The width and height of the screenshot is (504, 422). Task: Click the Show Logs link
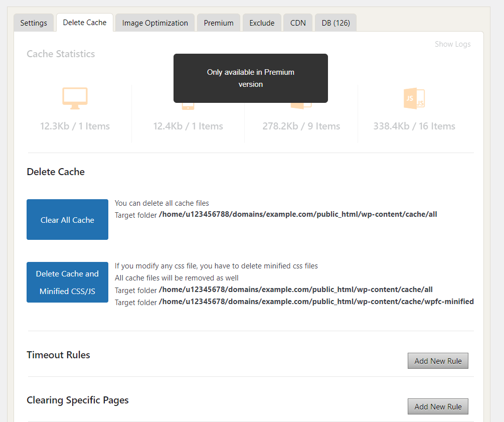tap(452, 44)
